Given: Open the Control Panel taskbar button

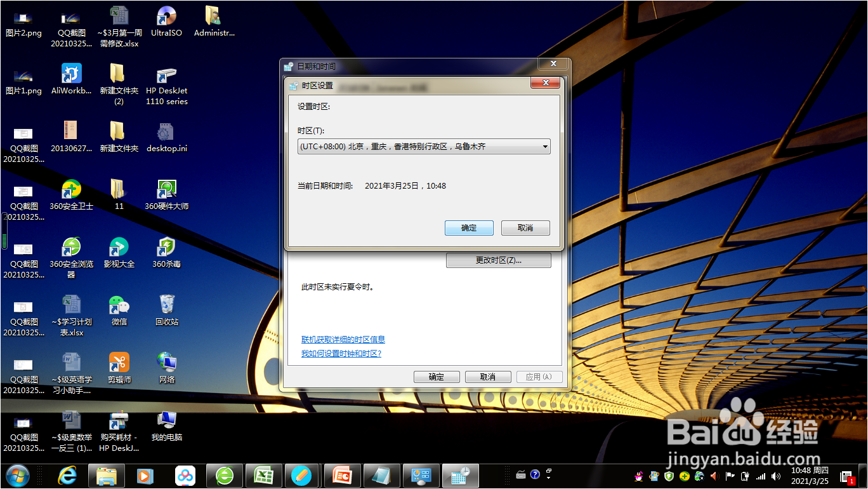Looking at the screenshot, I should pyautogui.click(x=421, y=476).
